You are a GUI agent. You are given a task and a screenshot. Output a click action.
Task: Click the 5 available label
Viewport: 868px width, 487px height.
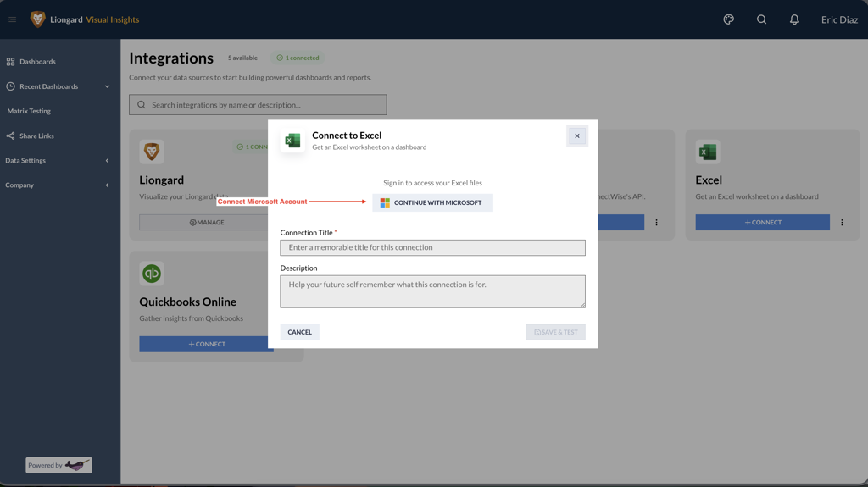[242, 58]
